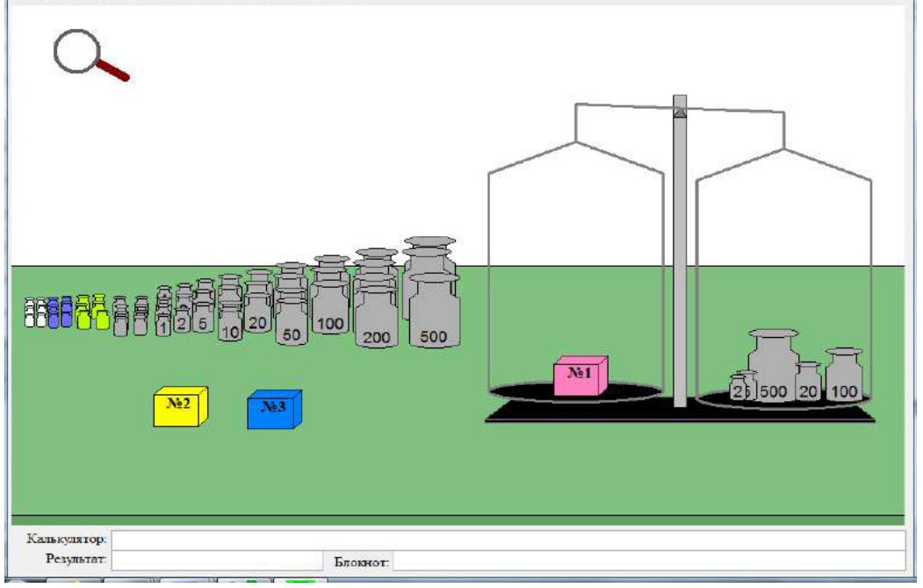Screen dimensions: 923x588
Task: Click the yellow box №2
Action: [181, 406]
